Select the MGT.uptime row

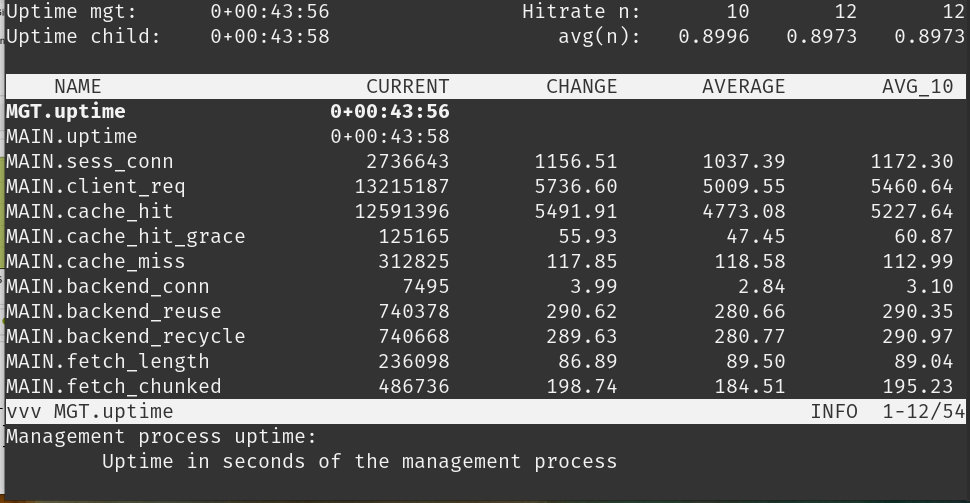tap(66, 112)
